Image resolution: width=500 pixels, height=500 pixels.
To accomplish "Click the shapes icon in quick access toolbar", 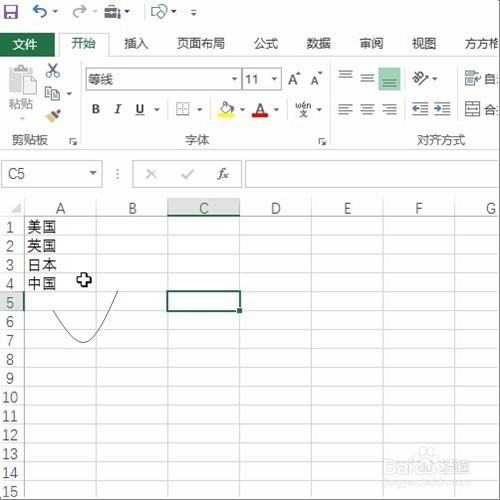I will 159,12.
